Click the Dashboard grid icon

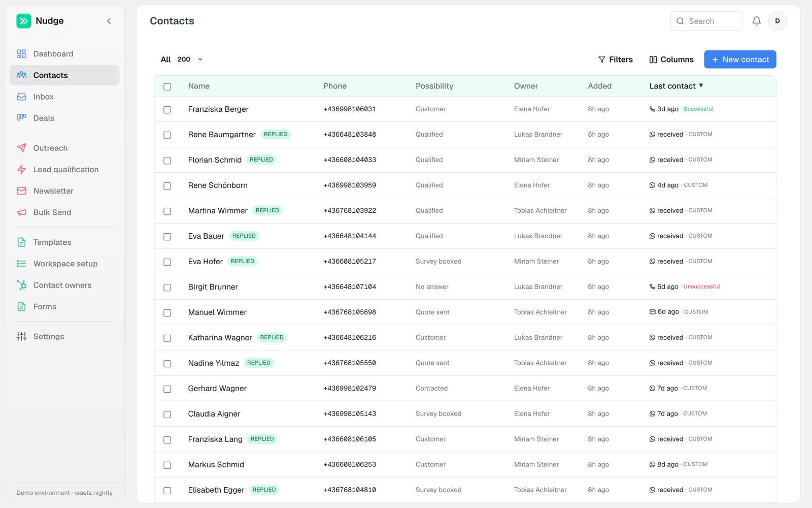click(21, 54)
